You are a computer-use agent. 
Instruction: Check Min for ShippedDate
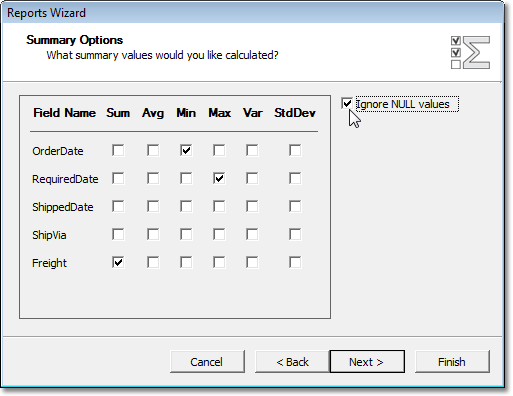pyautogui.click(x=186, y=206)
